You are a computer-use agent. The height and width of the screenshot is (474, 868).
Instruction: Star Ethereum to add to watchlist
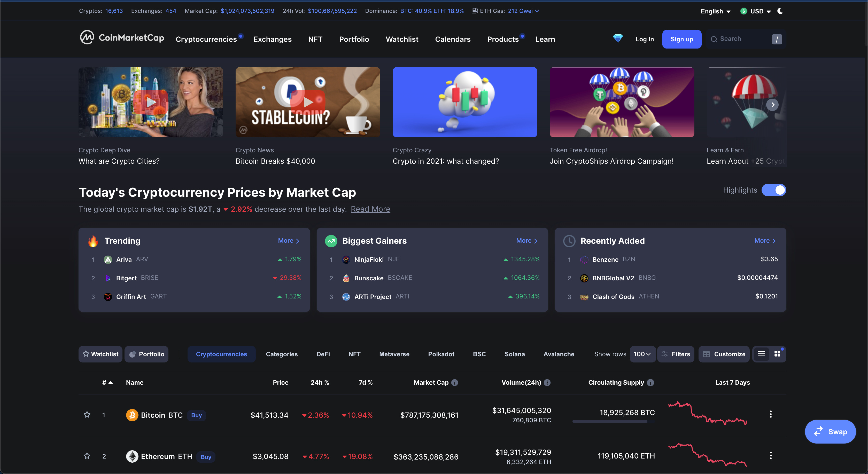pyautogui.click(x=87, y=456)
